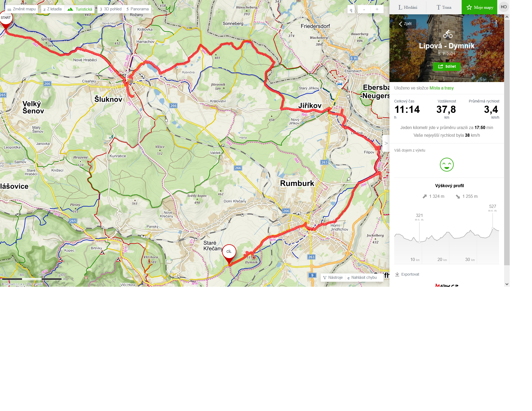Click the green Sdílet share button
This screenshot has width=532, height=411.
click(x=447, y=66)
